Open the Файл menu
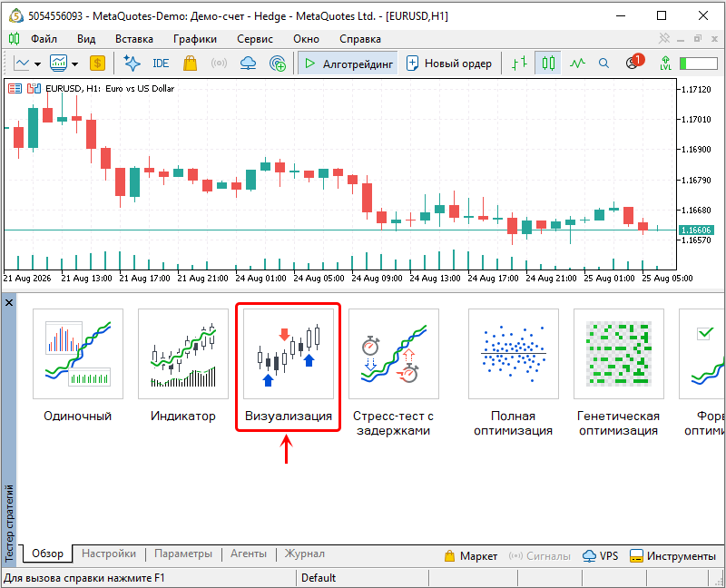The image size is (726, 588). click(44, 39)
